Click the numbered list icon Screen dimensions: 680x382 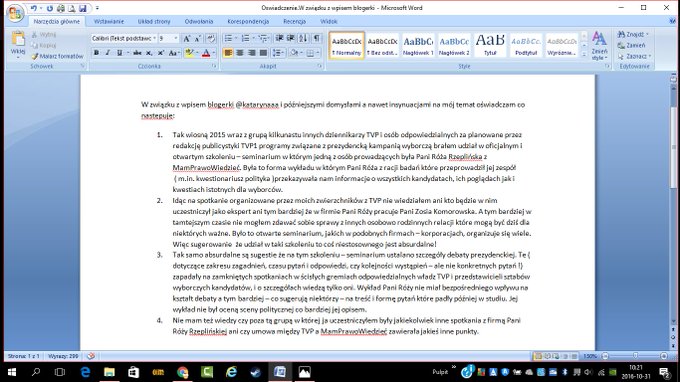pos(245,39)
